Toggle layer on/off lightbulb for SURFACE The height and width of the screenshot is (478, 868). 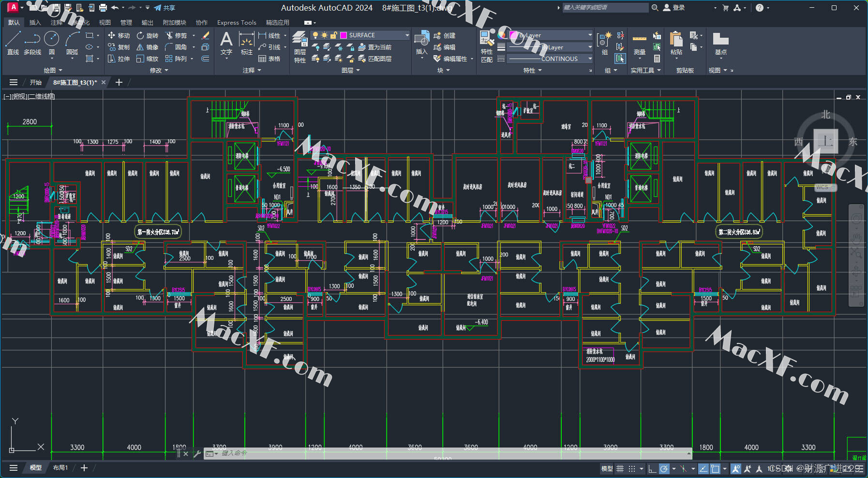[x=315, y=35]
